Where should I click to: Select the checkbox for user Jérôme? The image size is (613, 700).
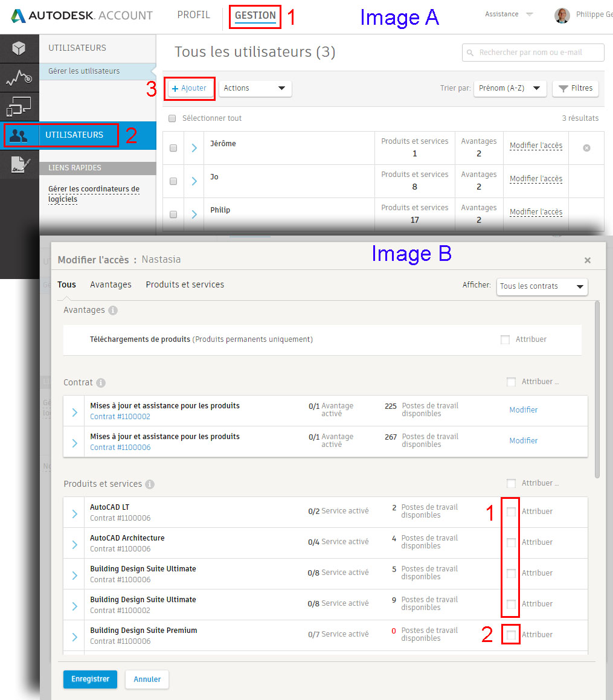click(x=173, y=148)
